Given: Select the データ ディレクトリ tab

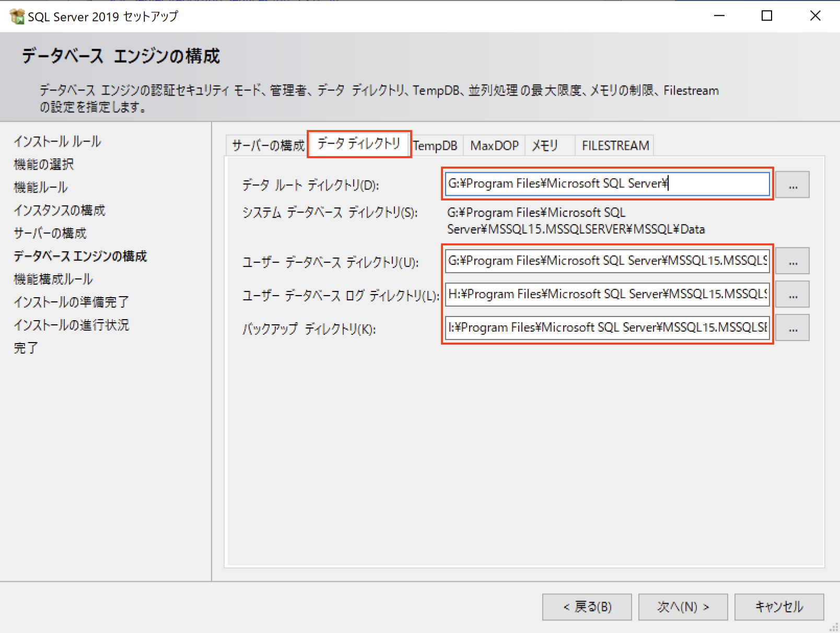Looking at the screenshot, I should (359, 144).
